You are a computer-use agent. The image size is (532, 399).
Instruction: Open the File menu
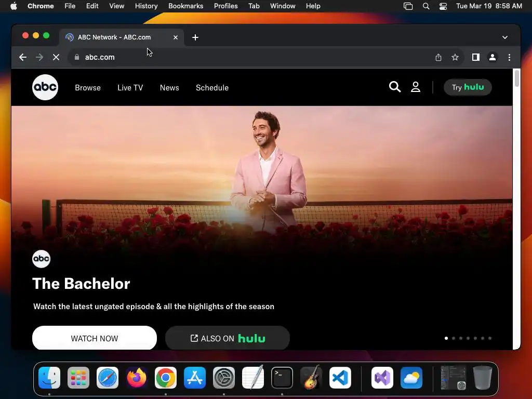tap(70, 6)
